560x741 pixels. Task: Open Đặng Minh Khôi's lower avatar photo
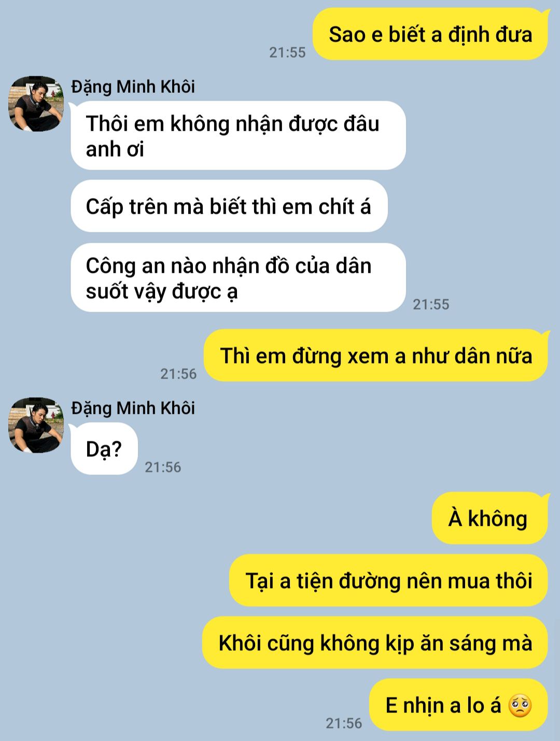coord(36,425)
